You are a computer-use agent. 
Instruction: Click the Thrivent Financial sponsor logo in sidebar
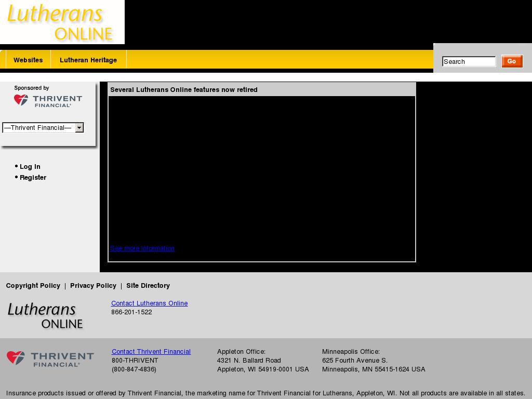48,100
